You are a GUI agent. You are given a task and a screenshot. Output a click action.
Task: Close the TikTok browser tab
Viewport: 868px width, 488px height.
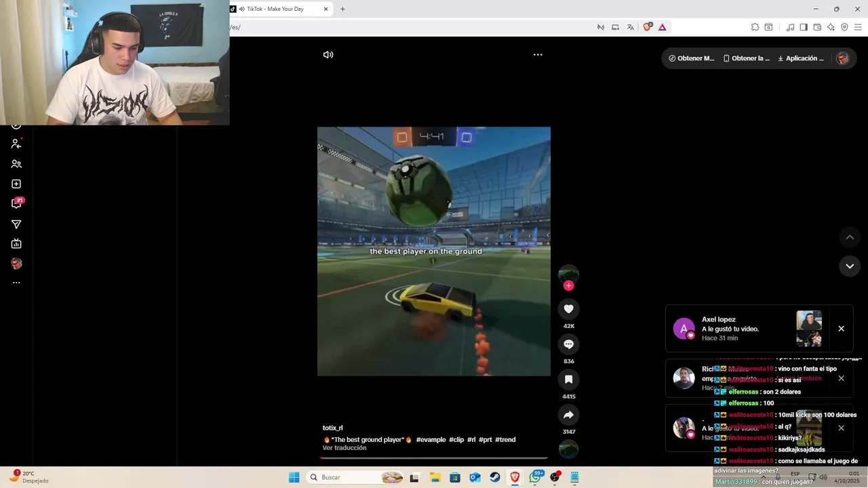(x=325, y=9)
